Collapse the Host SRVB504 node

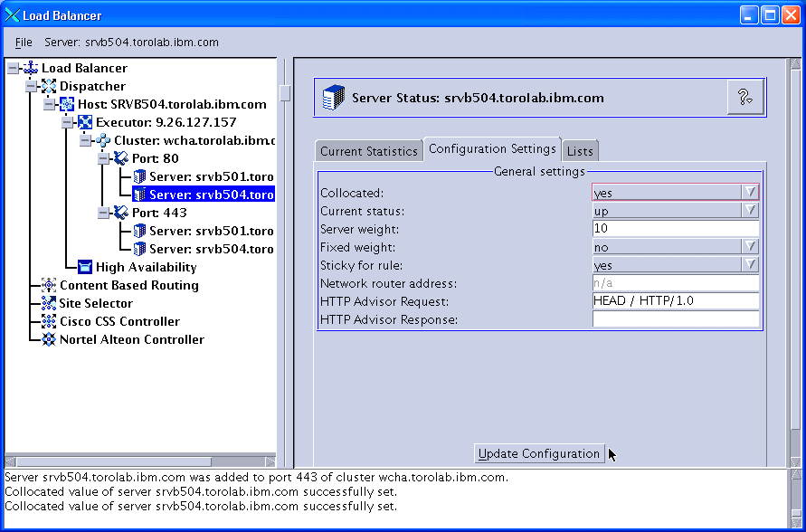pyautogui.click(x=50, y=104)
